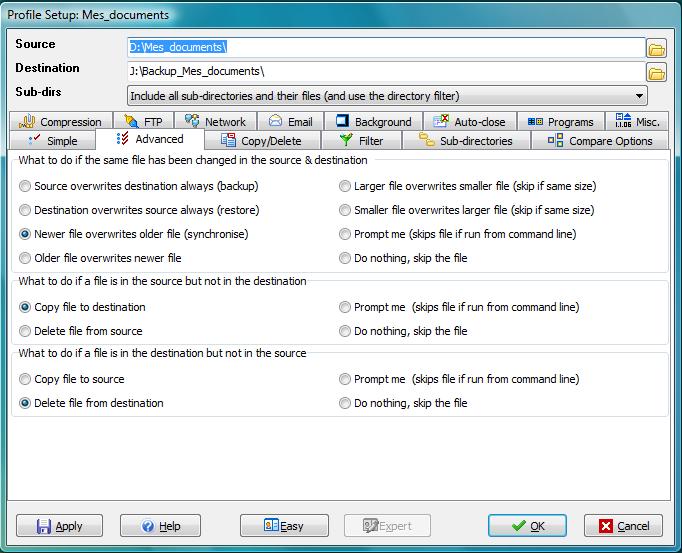Choose Older file overwrites newer file

26,258
